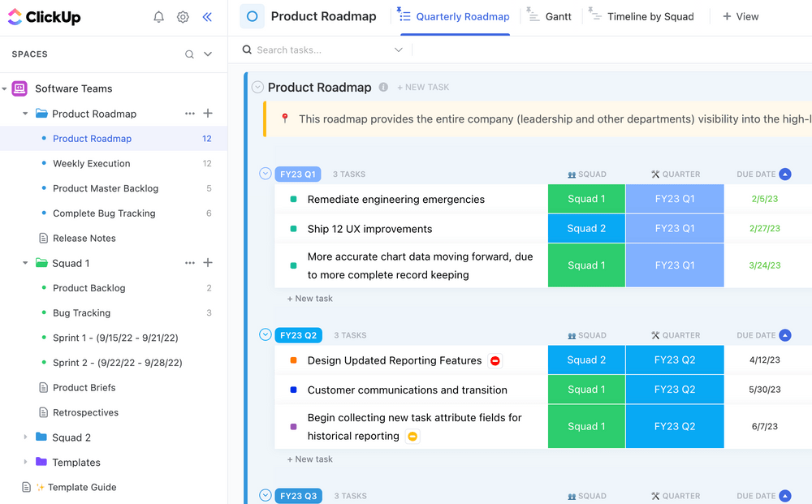The image size is (812, 504).
Task: Sort FY23 Q3 by due date arrow
Action: 785,496
